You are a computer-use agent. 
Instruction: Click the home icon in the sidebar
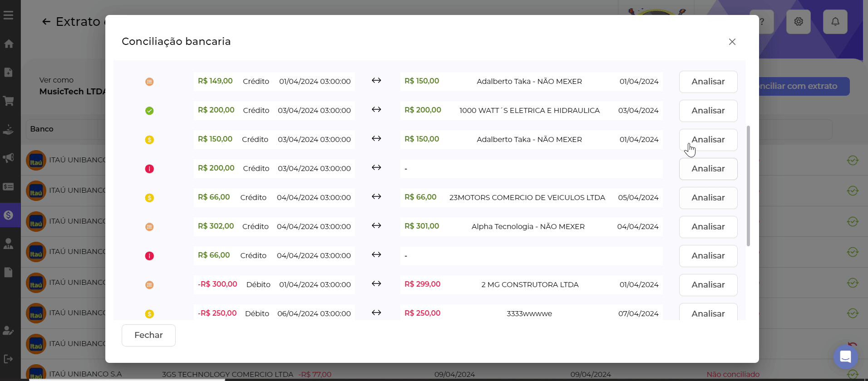click(9, 44)
